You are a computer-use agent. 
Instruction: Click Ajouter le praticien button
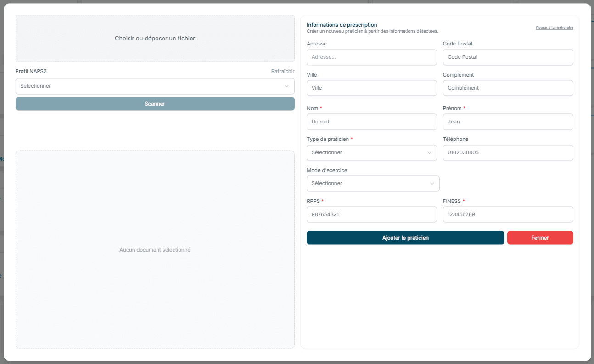(405, 238)
